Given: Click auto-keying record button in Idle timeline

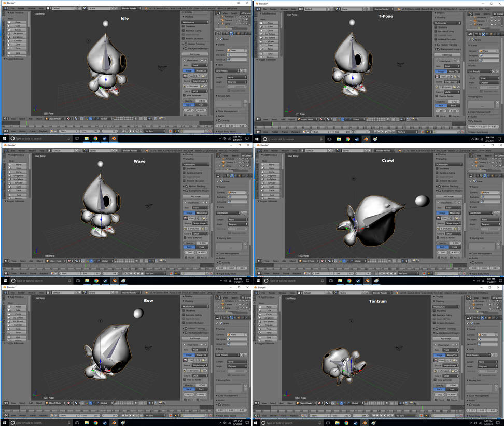Looking at the screenshot, I should tap(171, 131).
